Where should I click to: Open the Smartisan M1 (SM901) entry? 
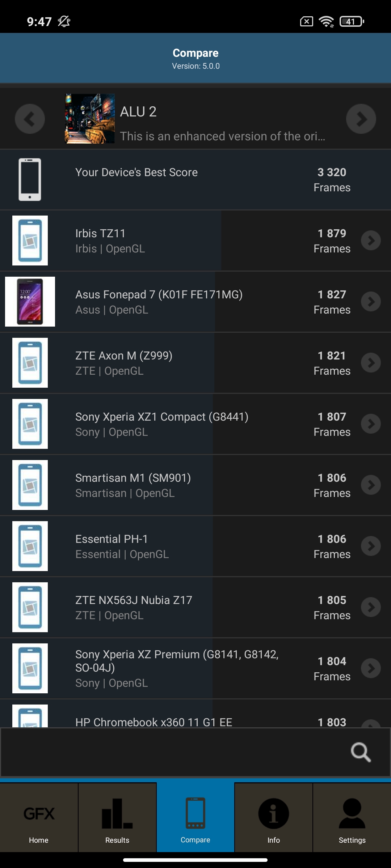(x=133, y=485)
